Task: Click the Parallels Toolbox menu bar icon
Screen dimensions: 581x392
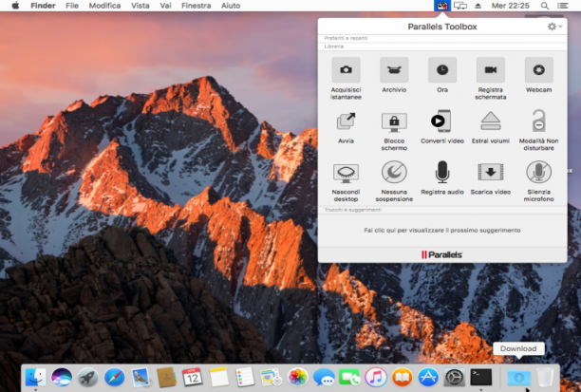Action: coord(442,6)
